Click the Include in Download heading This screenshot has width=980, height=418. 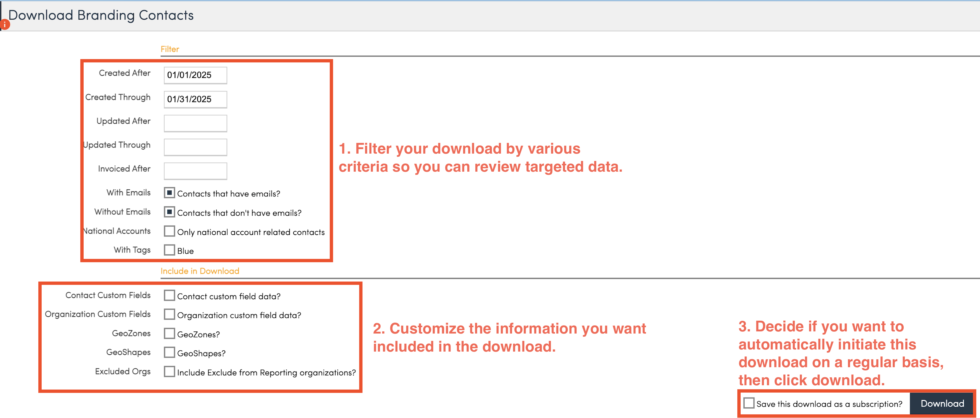tap(200, 271)
